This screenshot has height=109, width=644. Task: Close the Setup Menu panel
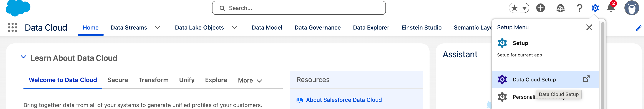[x=589, y=27]
